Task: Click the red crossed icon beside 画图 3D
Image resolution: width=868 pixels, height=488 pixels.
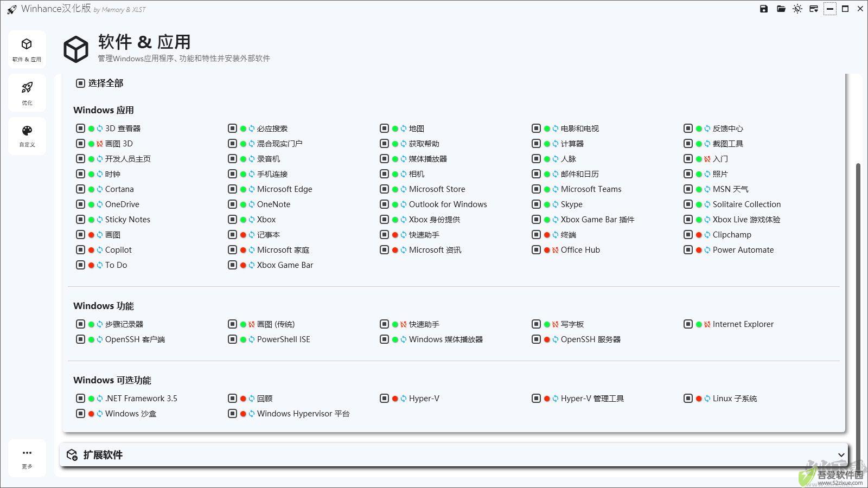Action: pyautogui.click(x=100, y=144)
